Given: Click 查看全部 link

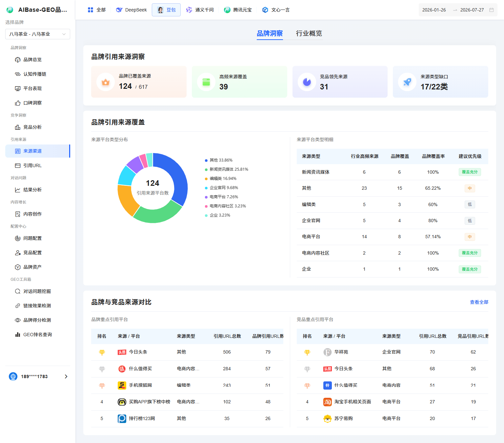Looking at the screenshot, I should (x=479, y=302).
